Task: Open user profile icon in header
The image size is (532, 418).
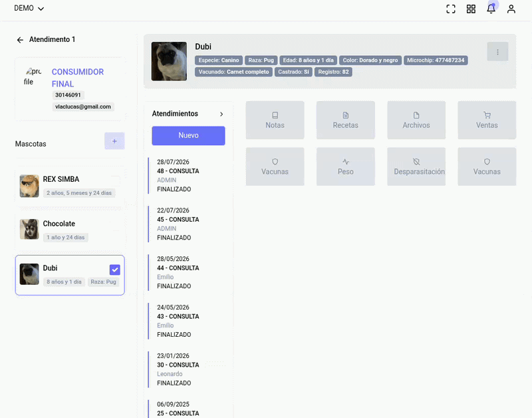Action: (511, 9)
